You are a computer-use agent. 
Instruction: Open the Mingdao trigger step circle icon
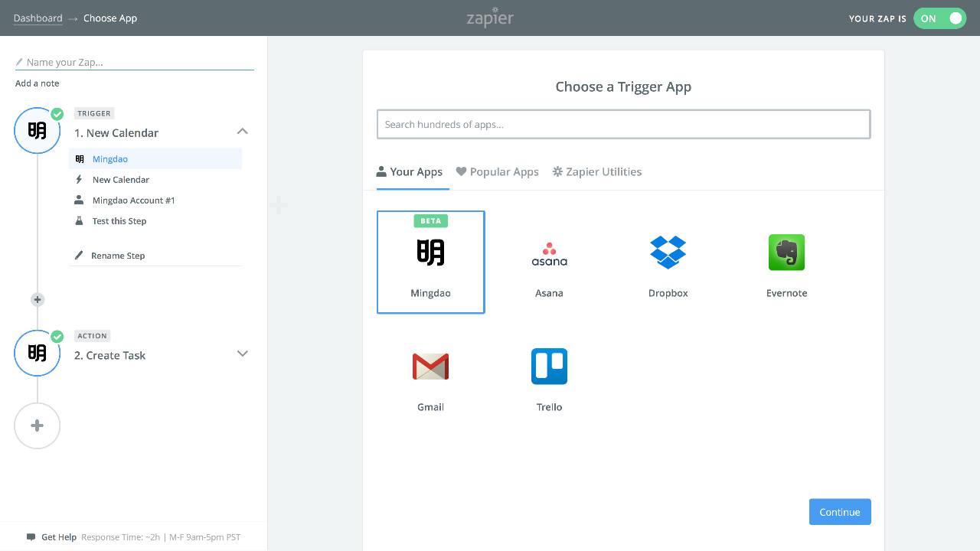pyautogui.click(x=37, y=131)
